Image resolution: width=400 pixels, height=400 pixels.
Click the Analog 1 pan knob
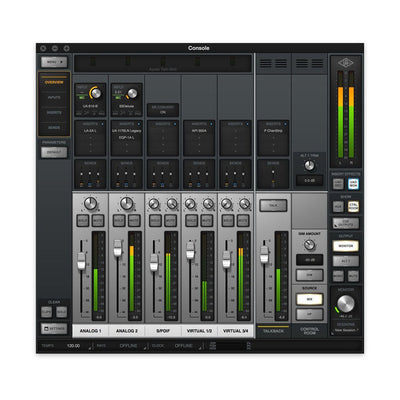[90, 203]
